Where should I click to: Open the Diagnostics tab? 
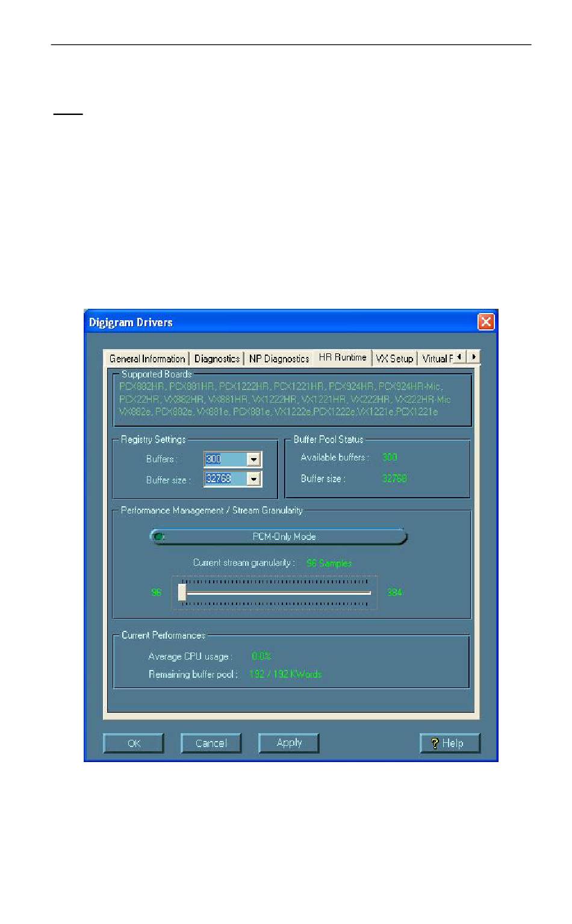217,359
